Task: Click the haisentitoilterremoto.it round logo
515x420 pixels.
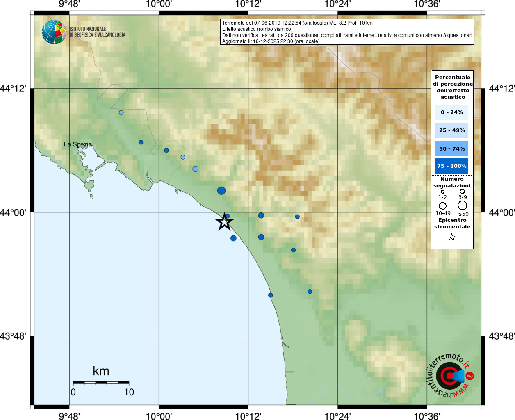Action: (x=451, y=375)
